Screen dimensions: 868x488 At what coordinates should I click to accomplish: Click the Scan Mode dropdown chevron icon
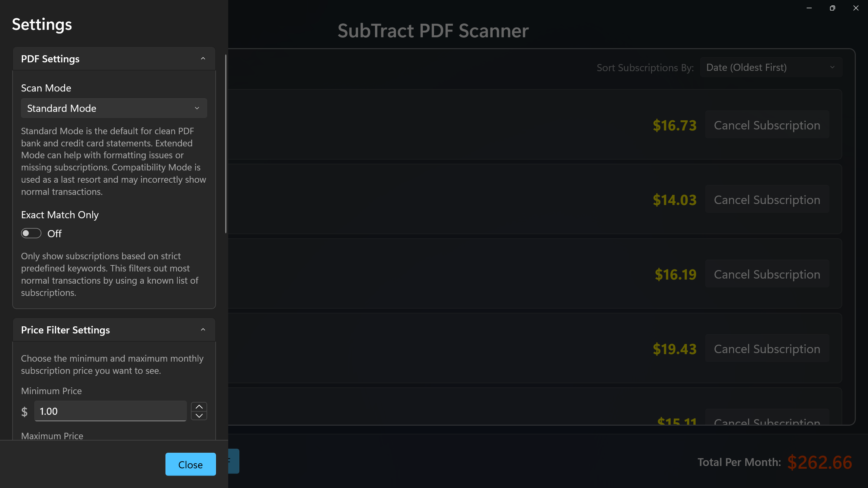click(197, 108)
